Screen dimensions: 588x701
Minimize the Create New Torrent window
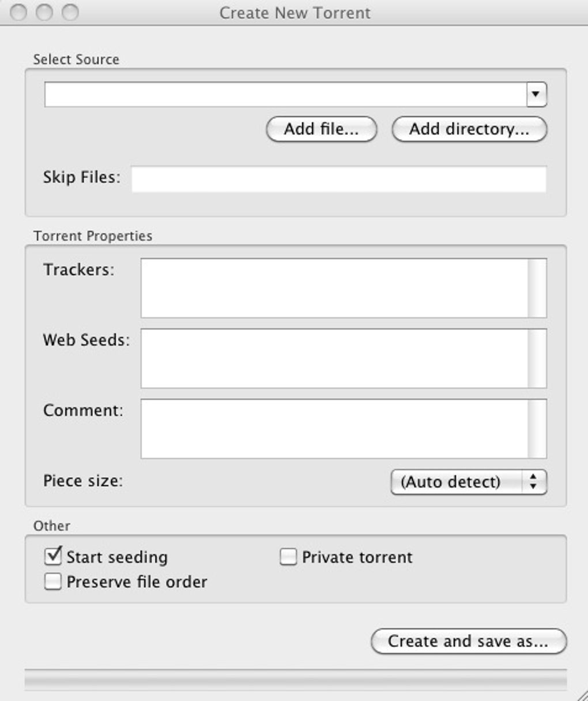click(x=44, y=12)
